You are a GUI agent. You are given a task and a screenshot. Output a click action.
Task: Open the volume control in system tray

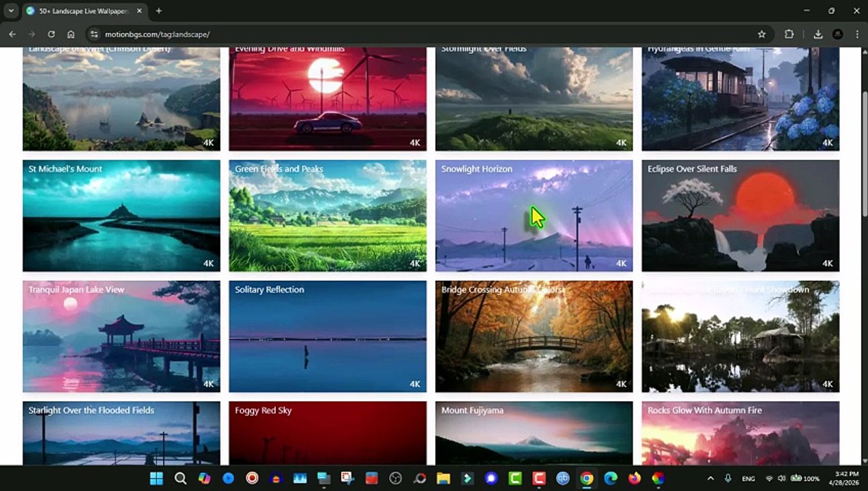(x=782, y=478)
